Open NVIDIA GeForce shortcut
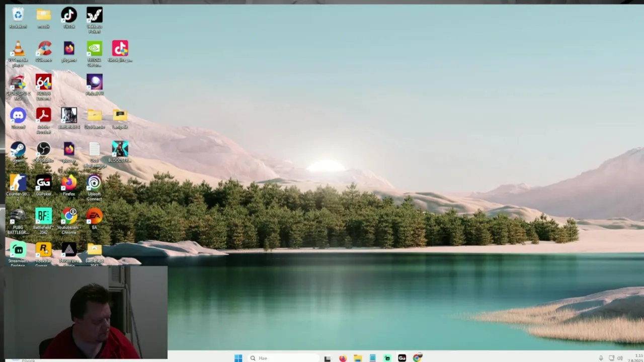The width and height of the screenshot is (644, 362). coord(95,53)
